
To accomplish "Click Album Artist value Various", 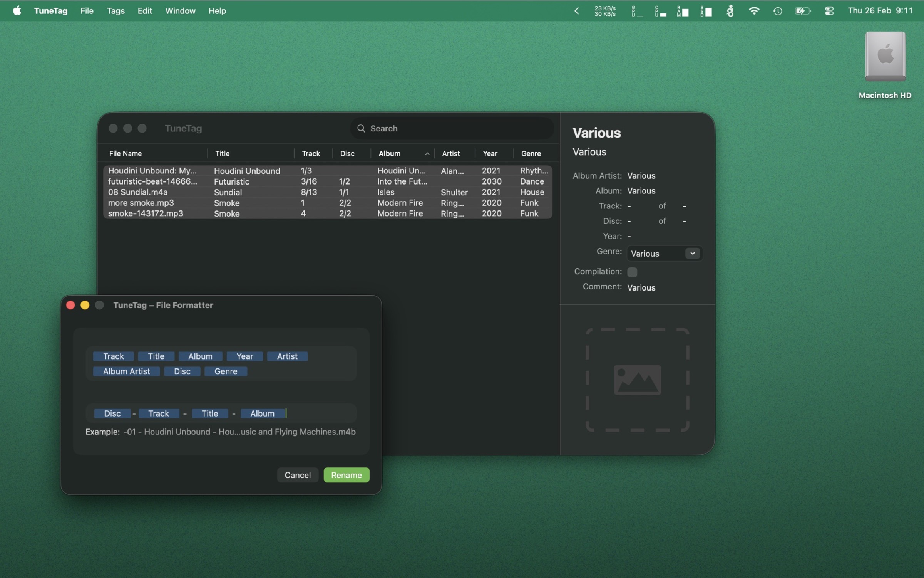I will [641, 176].
